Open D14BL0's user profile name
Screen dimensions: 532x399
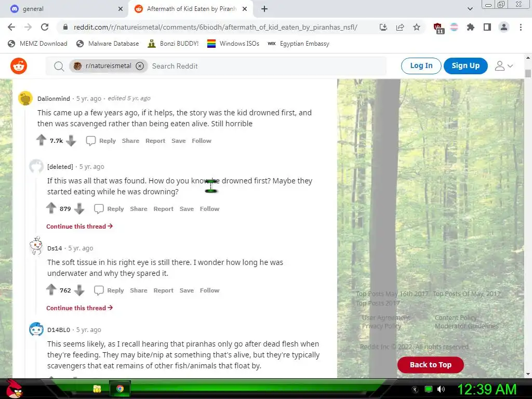tap(59, 330)
